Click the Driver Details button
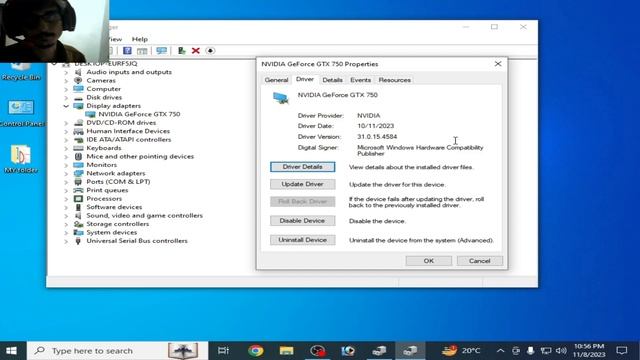 click(302, 167)
